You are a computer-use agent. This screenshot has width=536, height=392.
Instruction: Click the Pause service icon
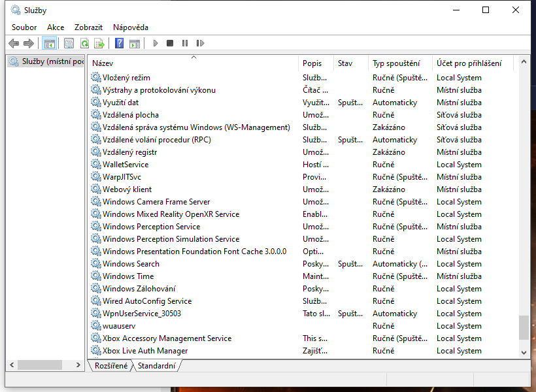[x=185, y=43]
